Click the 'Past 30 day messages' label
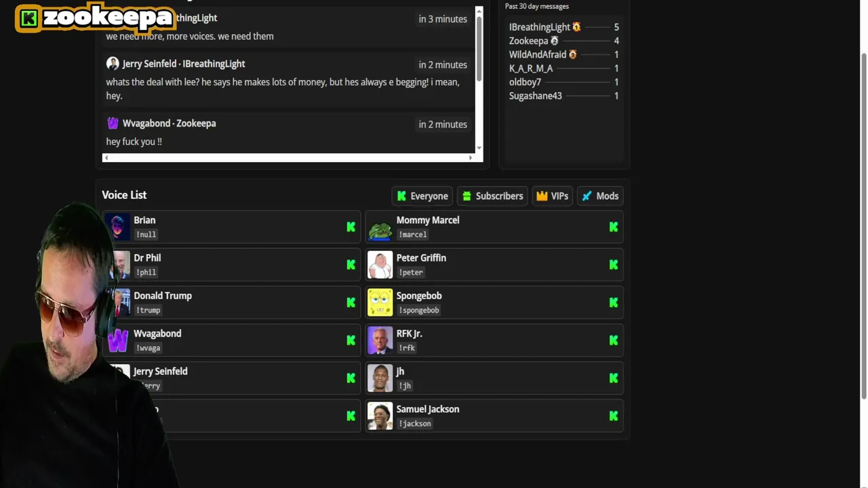 point(536,6)
